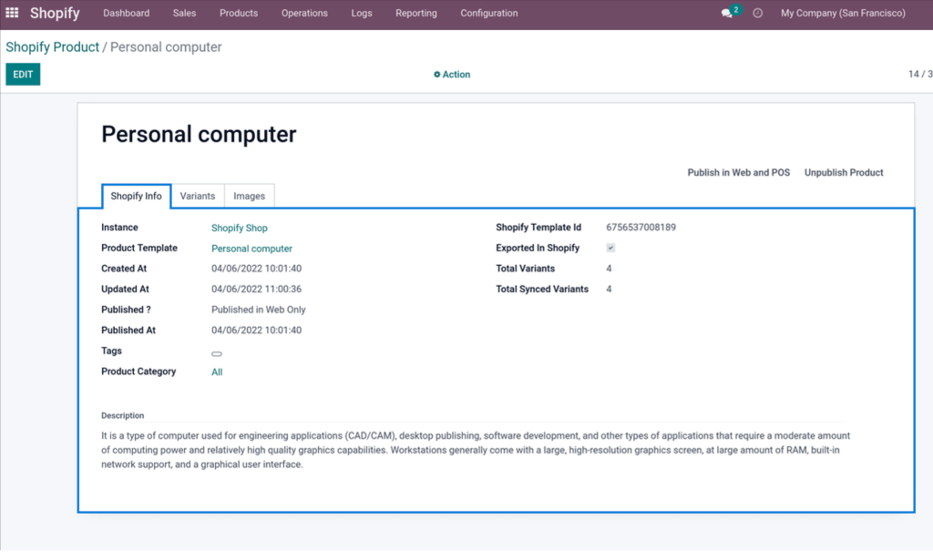This screenshot has width=933, height=560.
Task: Click the empty Tags field
Action: (217, 353)
